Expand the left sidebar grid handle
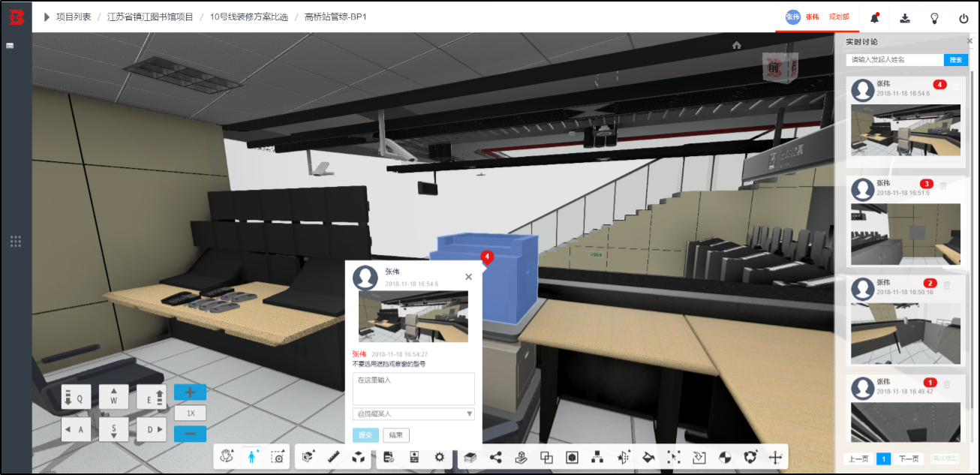This screenshot has height=475, width=980. pos(16,242)
